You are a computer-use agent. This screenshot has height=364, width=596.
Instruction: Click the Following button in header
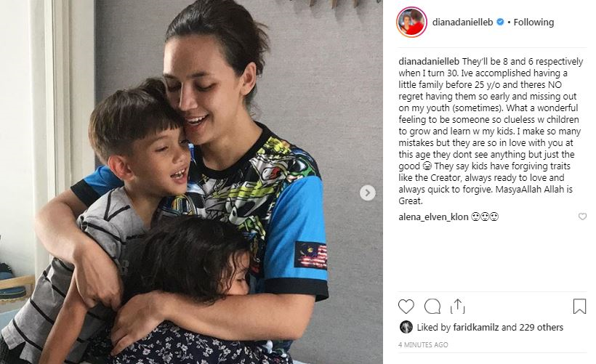coord(533,22)
